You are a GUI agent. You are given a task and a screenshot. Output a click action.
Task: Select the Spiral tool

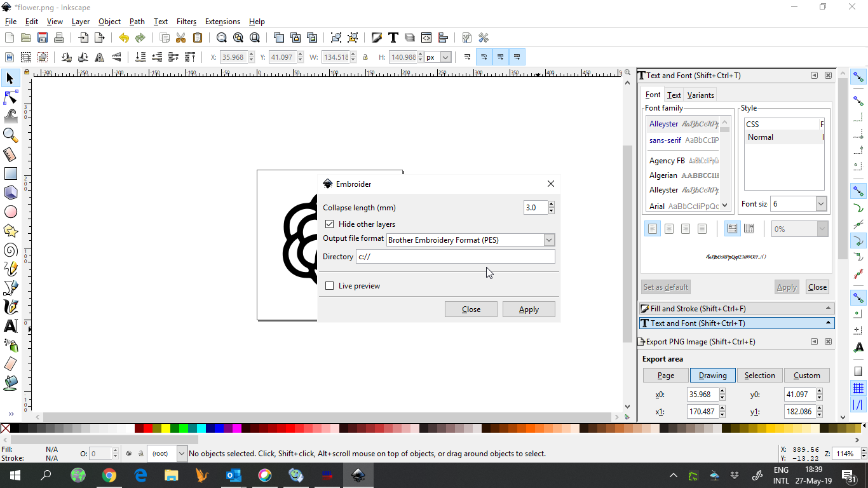tap(10, 250)
